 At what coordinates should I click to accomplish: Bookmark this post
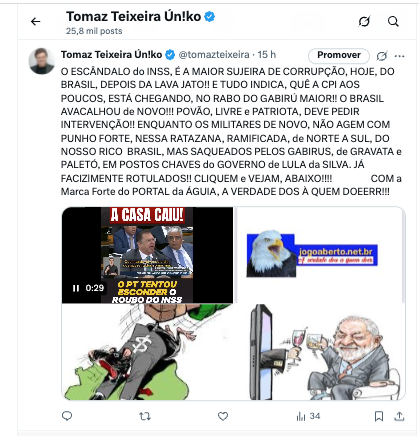(x=379, y=416)
